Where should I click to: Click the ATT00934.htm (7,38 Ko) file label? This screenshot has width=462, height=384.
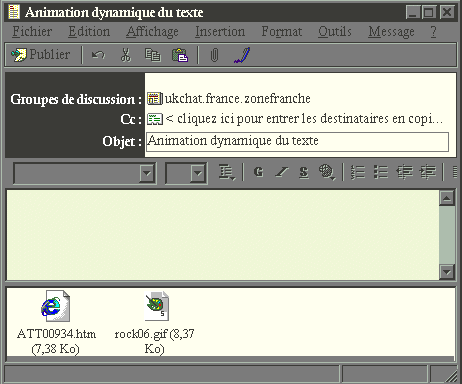tap(56, 341)
